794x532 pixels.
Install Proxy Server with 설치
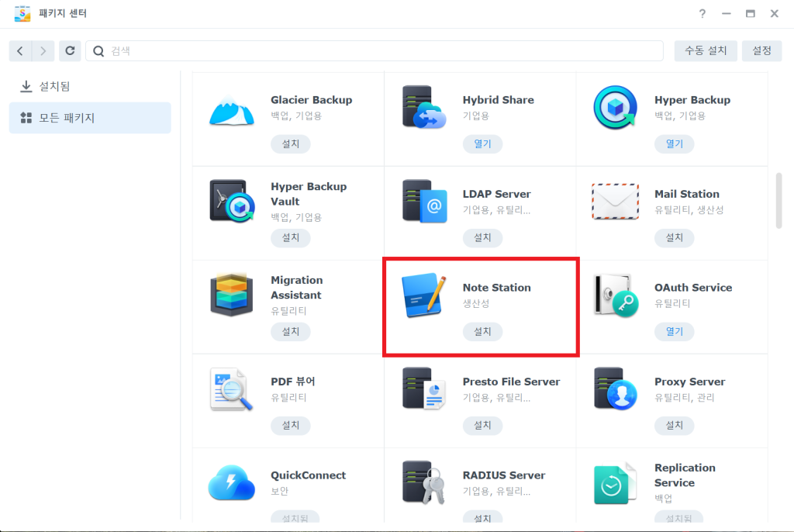(675, 425)
